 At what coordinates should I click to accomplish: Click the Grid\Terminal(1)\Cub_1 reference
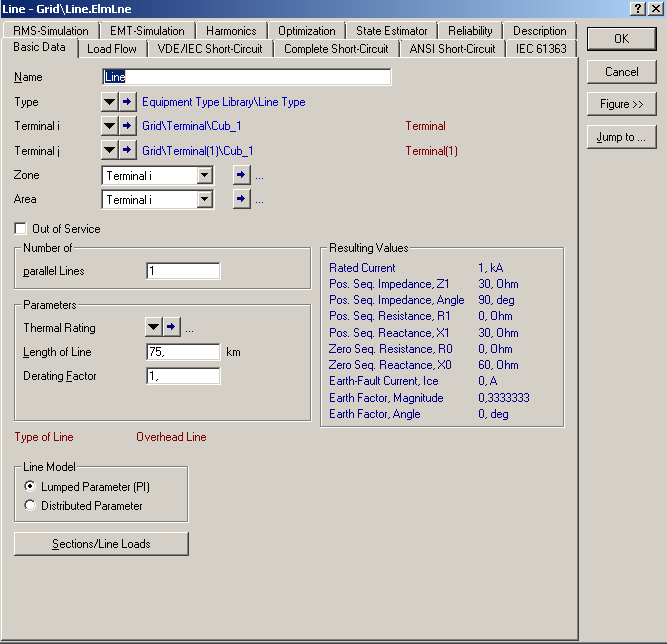click(198, 151)
